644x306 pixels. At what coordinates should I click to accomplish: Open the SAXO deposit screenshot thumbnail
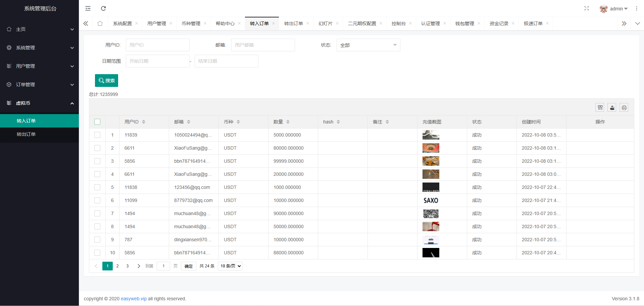click(x=431, y=200)
